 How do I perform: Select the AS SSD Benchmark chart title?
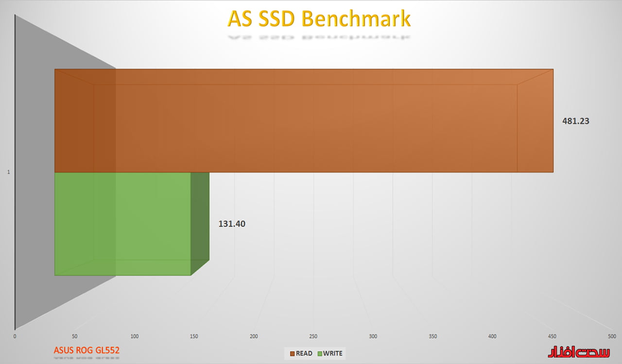point(319,19)
